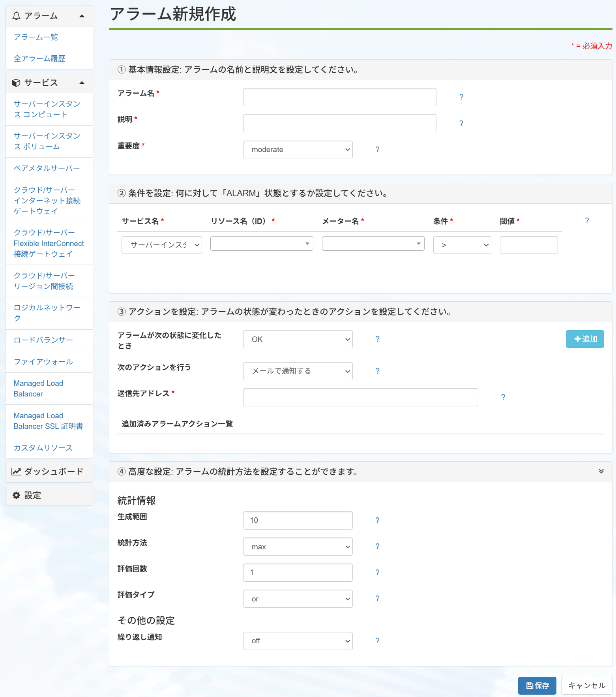616x697 pixels.
Task: Open the 評価タイプ dropdown showing or
Action: coord(298,599)
